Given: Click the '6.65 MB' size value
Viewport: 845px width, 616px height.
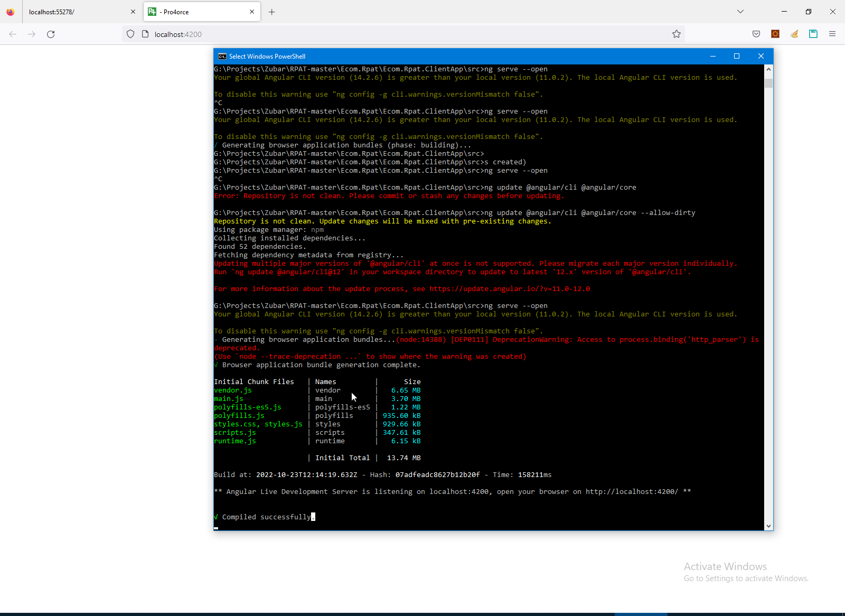Looking at the screenshot, I should click(x=406, y=390).
